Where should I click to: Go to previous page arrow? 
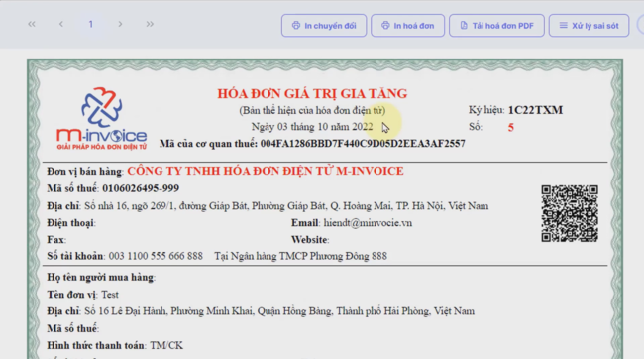click(x=61, y=24)
